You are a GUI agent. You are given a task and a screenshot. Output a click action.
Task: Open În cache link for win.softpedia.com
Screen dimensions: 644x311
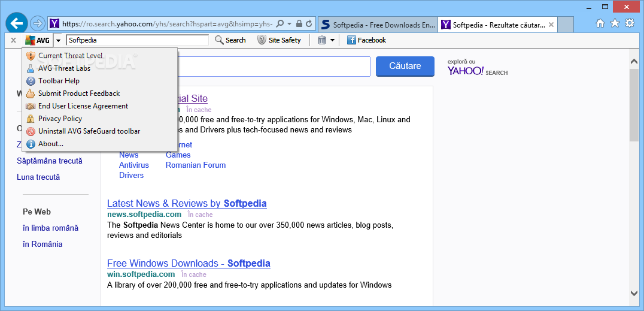click(x=194, y=275)
